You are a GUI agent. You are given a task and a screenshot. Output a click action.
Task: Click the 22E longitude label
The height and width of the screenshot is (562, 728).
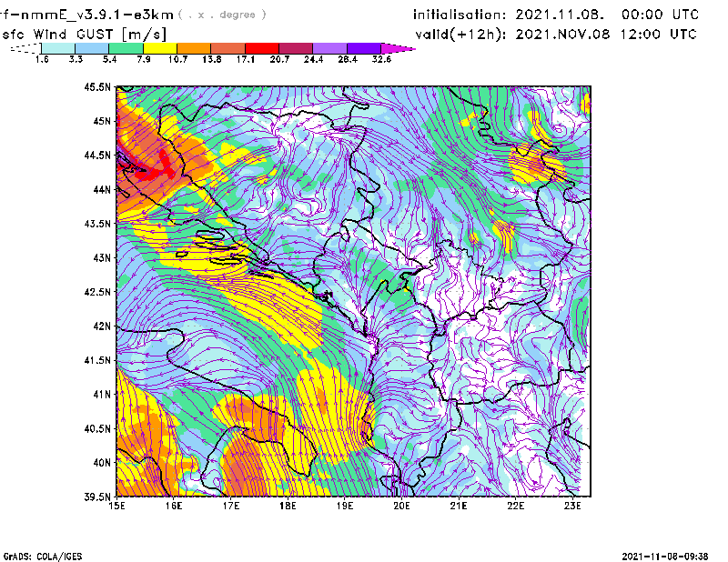click(x=515, y=506)
